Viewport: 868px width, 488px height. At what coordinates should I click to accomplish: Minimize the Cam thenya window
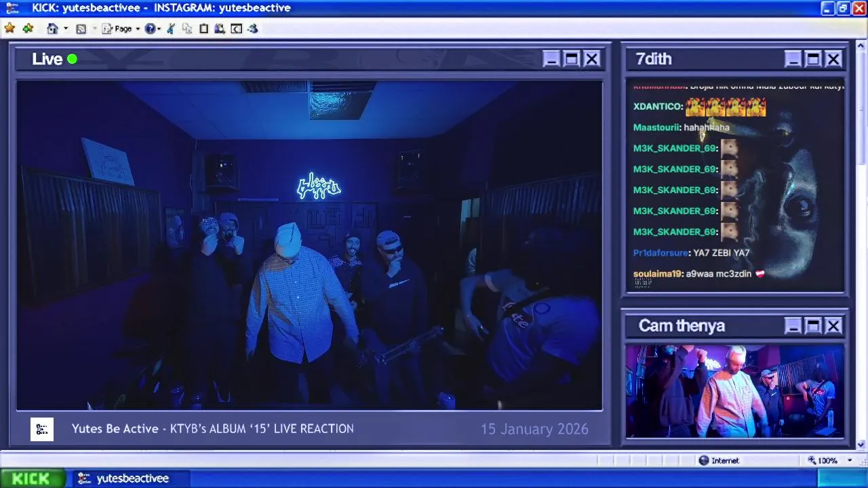pos(793,326)
